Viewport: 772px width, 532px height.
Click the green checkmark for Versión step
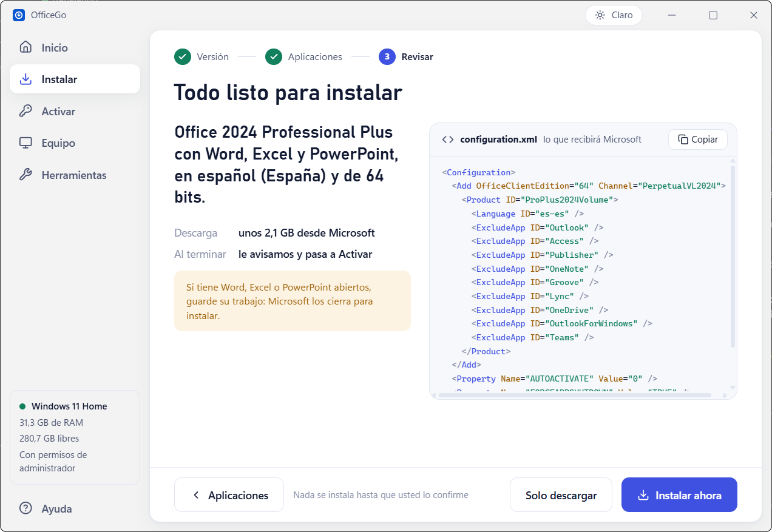(x=183, y=56)
